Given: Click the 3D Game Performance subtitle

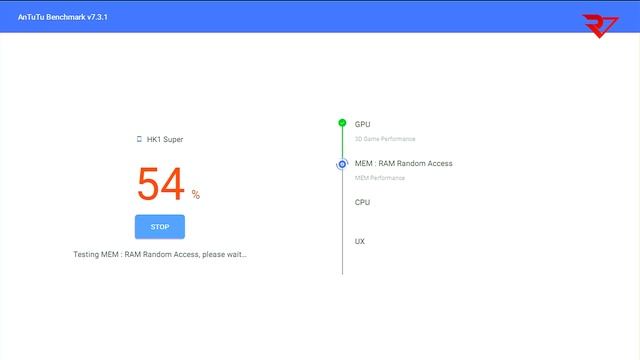Looking at the screenshot, I should (385, 139).
